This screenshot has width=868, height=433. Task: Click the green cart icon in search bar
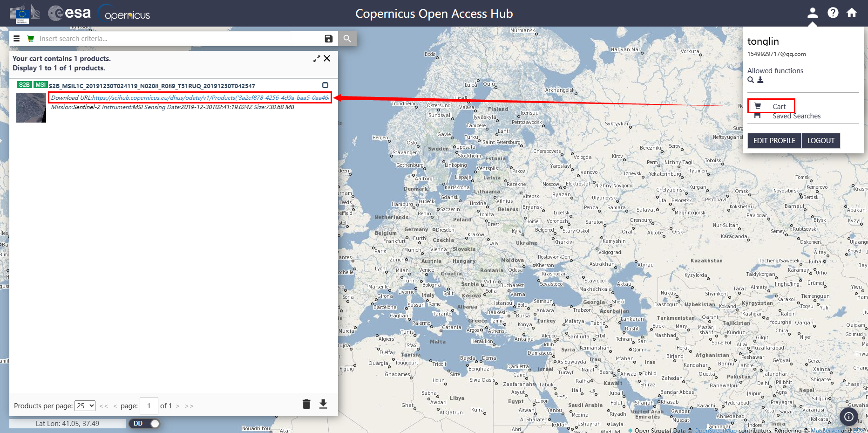31,39
